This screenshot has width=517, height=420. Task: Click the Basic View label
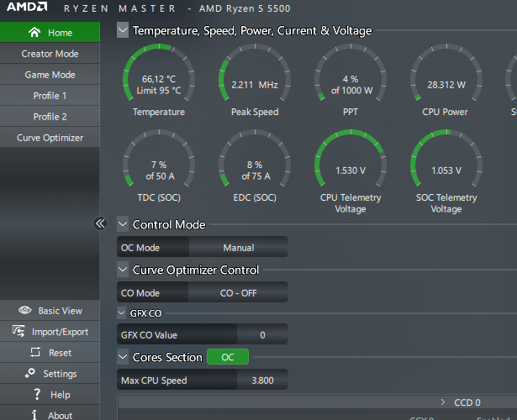pyautogui.click(x=60, y=311)
